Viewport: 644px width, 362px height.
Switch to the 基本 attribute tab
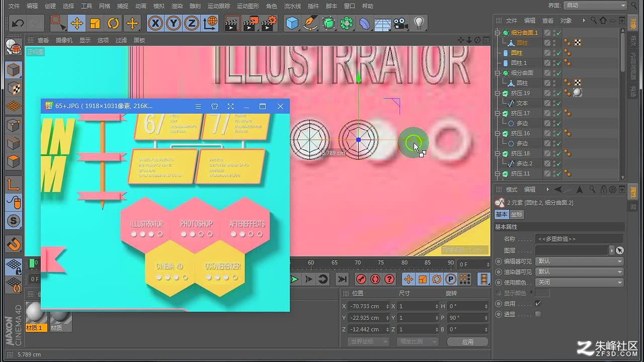[502, 214]
